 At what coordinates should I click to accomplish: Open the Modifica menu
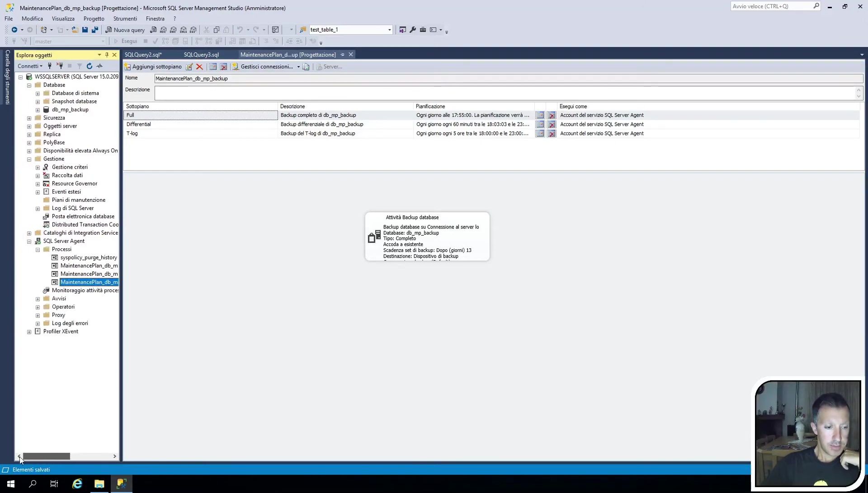(x=32, y=19)
